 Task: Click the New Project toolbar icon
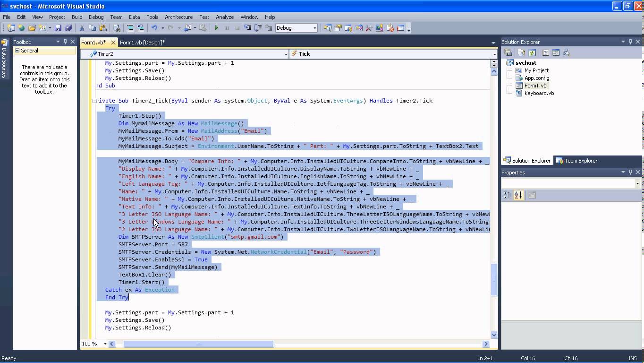tap(11, 28)
